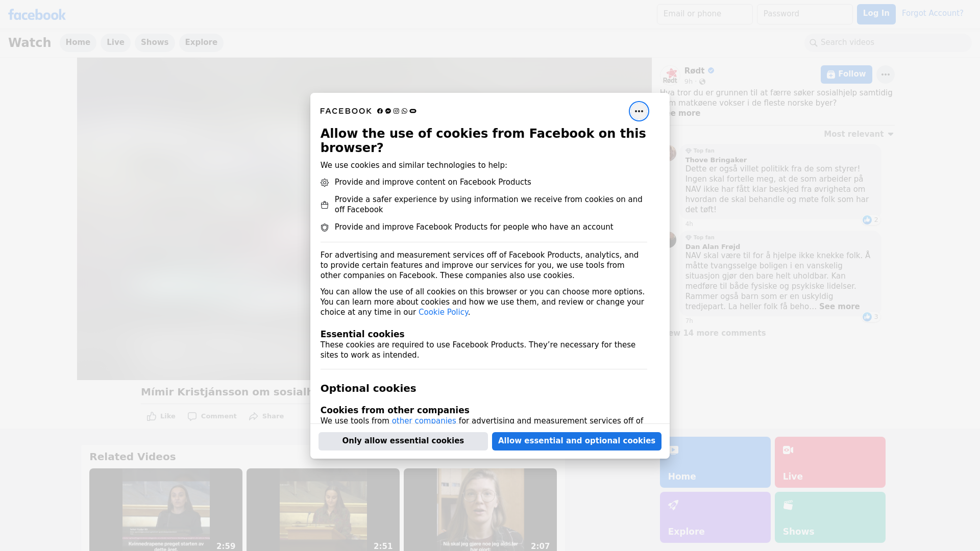The image size is (980, 551).
Task: Click the Facebook logo in header
Action: (x=37, y=15)
